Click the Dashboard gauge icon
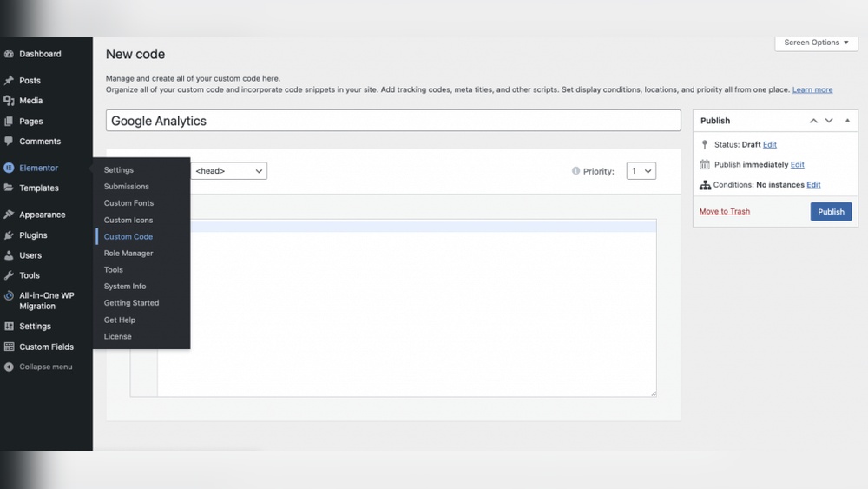 click(x=9, y=54)
